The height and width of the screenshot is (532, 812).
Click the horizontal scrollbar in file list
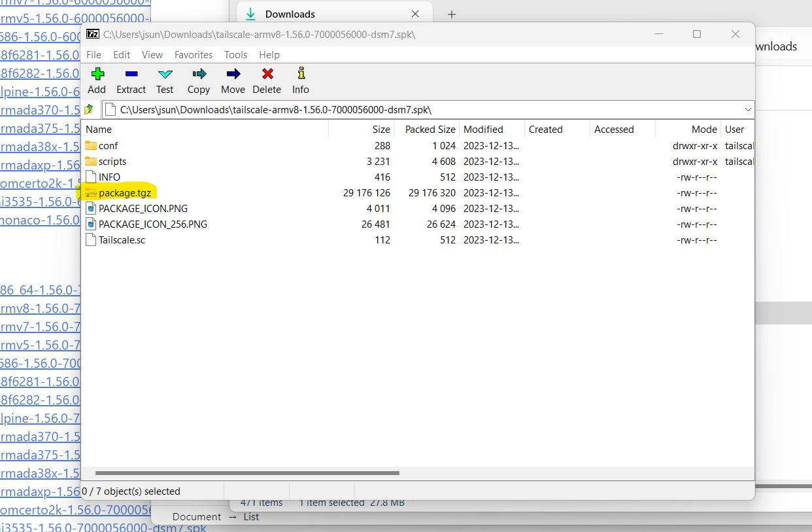[247, 472]
